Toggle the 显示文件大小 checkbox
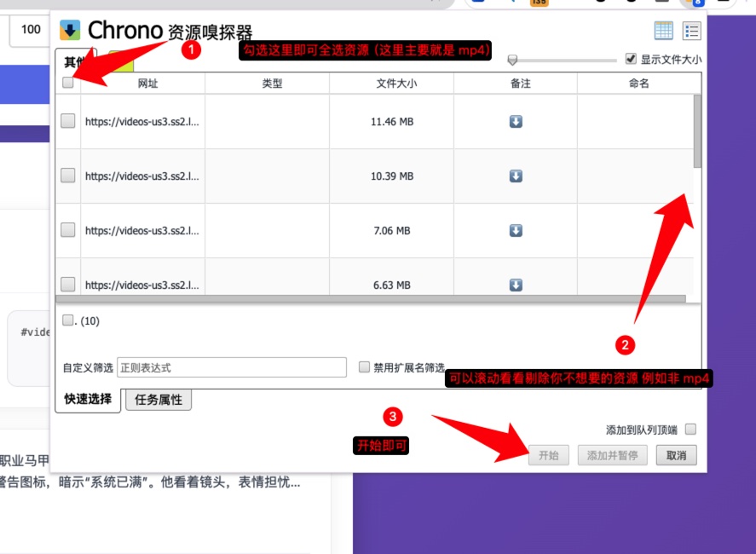The height and width of the screenshot is (554, 756). click(631, 59)
